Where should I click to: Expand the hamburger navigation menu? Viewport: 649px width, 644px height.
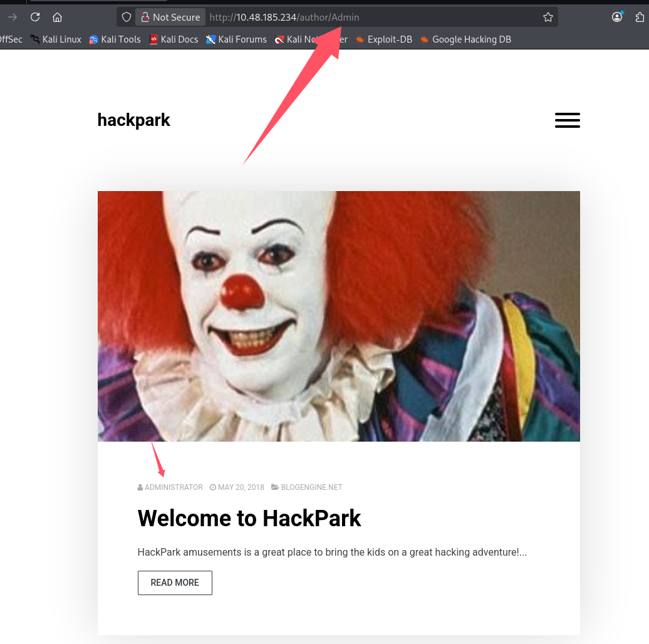click(567, 120)
